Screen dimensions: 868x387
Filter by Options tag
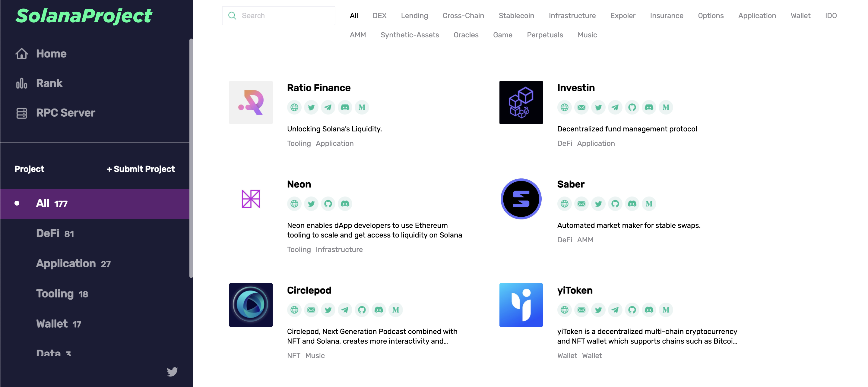point(711,15)
